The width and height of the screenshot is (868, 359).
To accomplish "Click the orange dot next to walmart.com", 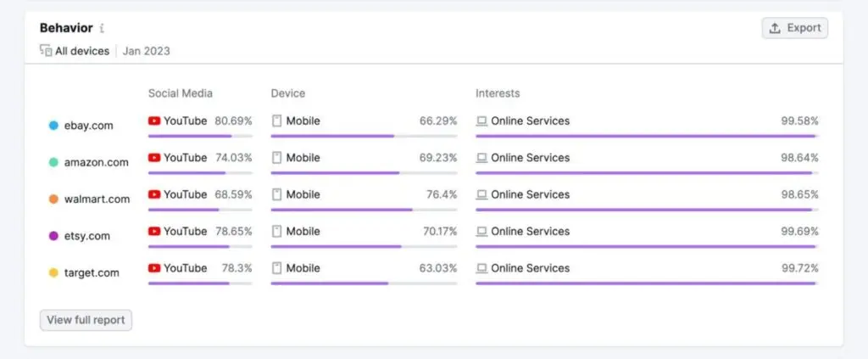I will point(53,199).
